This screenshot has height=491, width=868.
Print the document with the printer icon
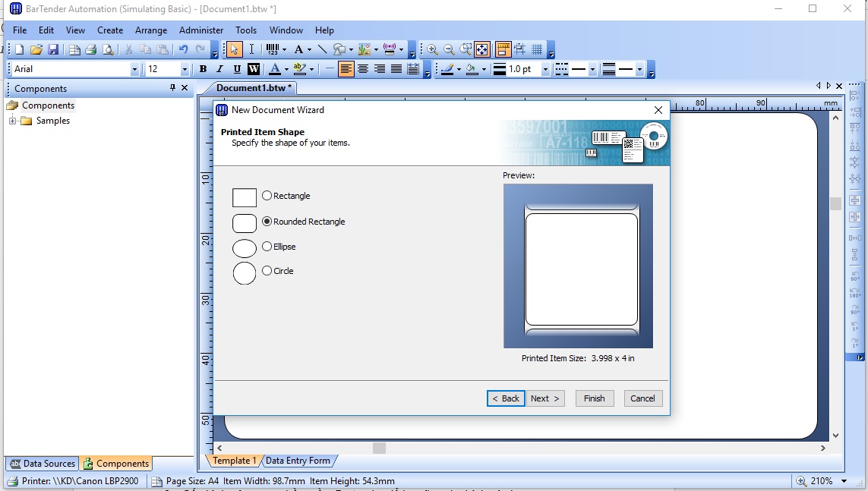pos(91,50)
